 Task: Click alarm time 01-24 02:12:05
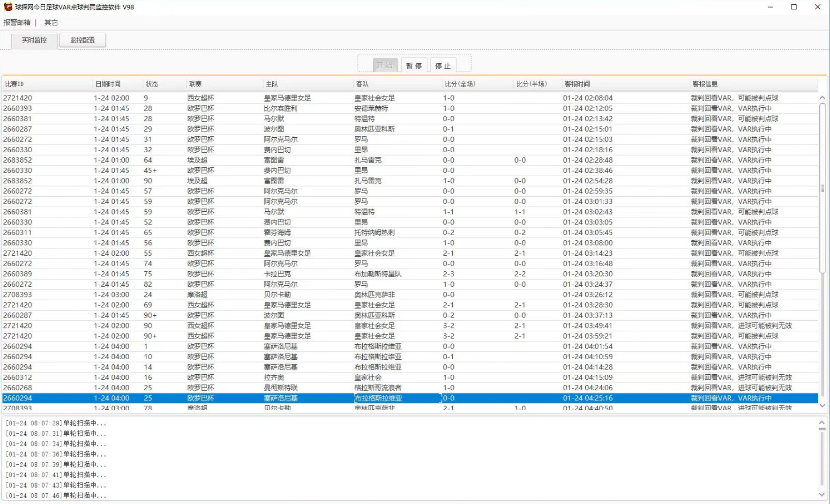pyautogui.click(x=588, y=108)
